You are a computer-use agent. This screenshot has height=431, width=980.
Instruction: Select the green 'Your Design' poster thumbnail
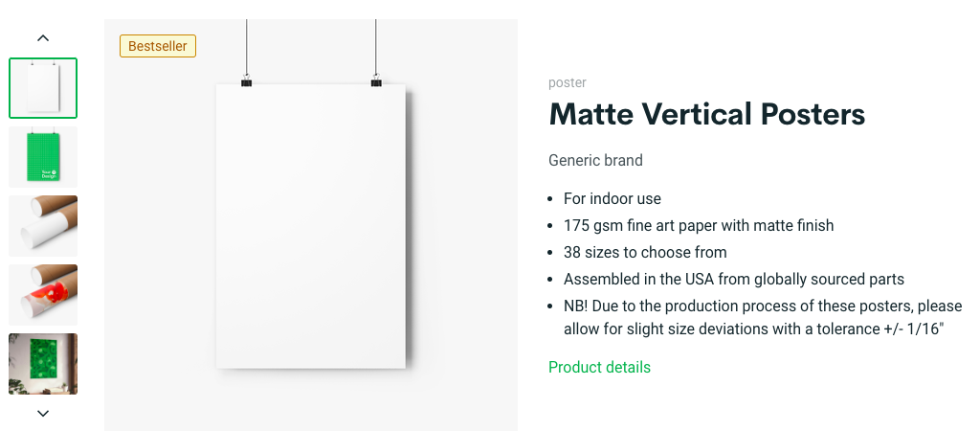(43, 157)
